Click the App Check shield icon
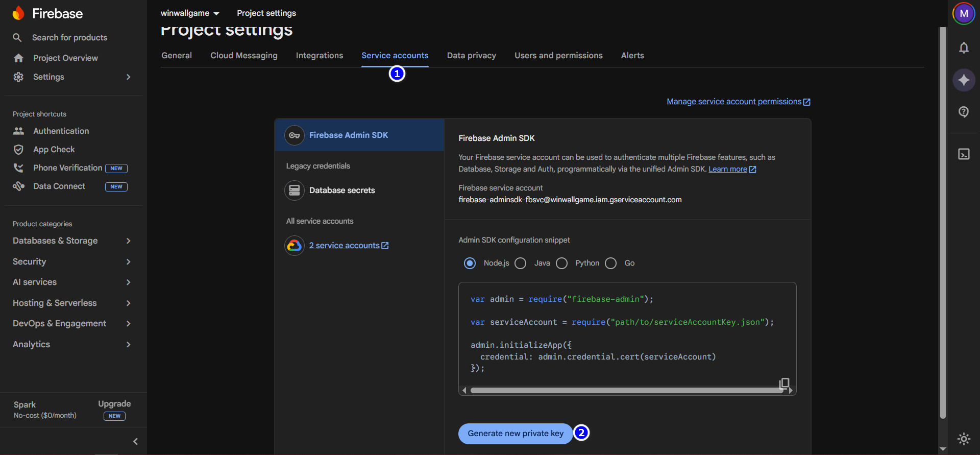This screenshot has height=455, width=980. (19, 149)
